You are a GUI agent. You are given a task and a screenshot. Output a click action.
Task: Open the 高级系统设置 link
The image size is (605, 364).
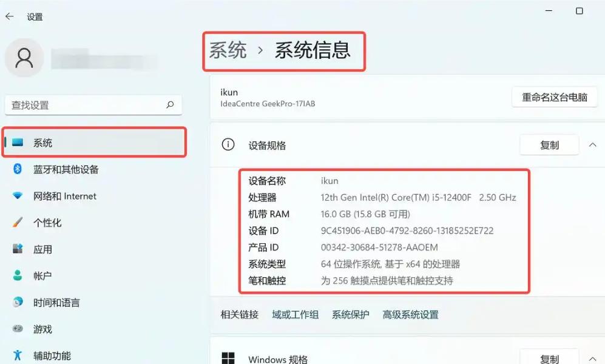tap(411, 315)
